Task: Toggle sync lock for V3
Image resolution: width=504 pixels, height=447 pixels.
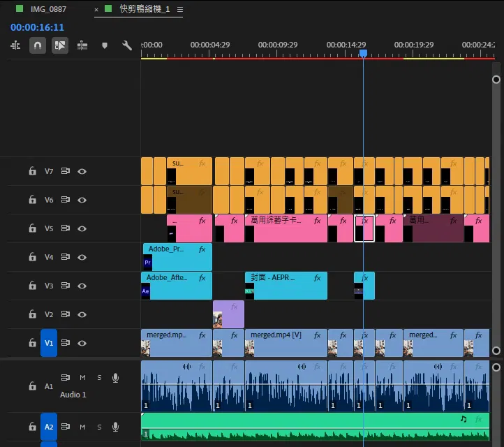Action: tap(66, 286)
